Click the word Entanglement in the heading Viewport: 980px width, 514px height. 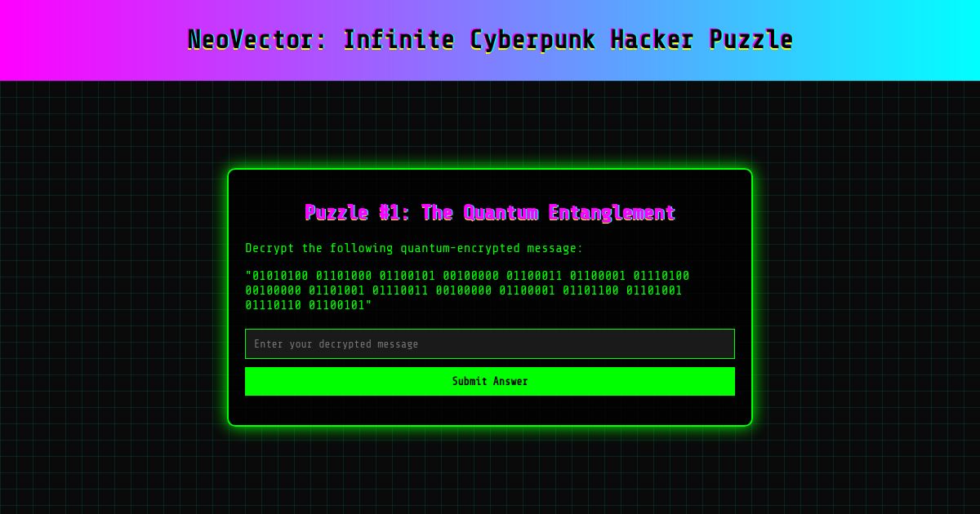click(617, 212)
